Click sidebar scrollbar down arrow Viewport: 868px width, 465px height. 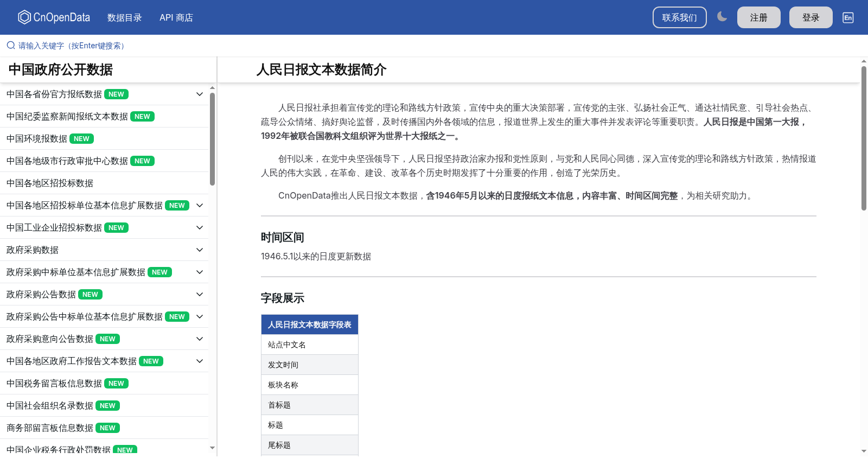(x=212, y=448)
